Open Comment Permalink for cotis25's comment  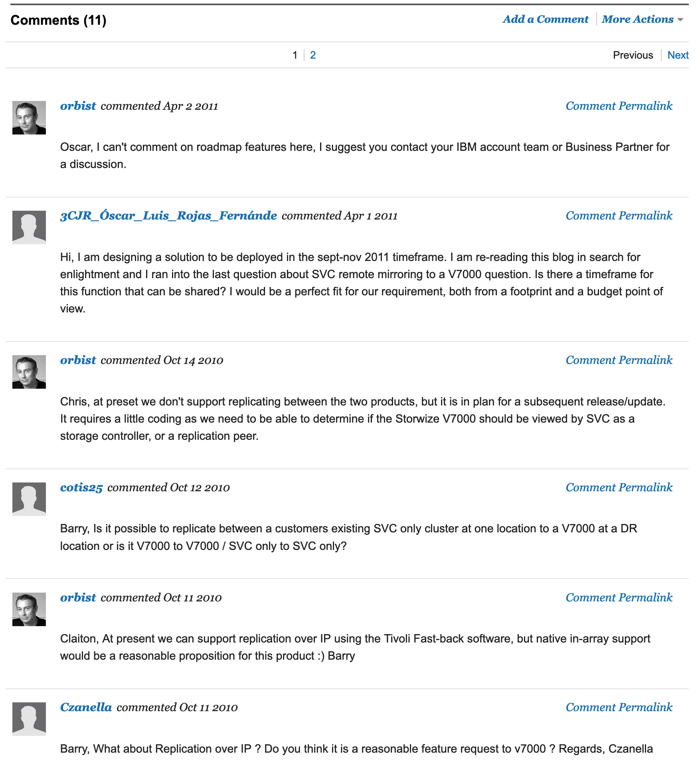(619, 487)
